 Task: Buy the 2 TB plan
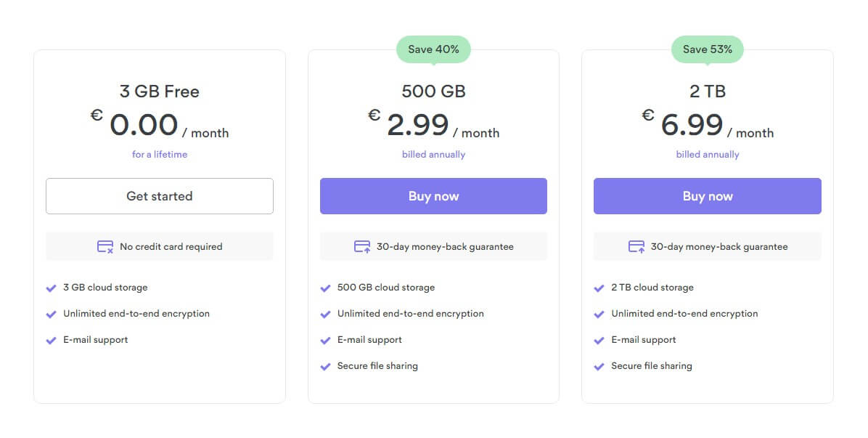pos(708,196)
